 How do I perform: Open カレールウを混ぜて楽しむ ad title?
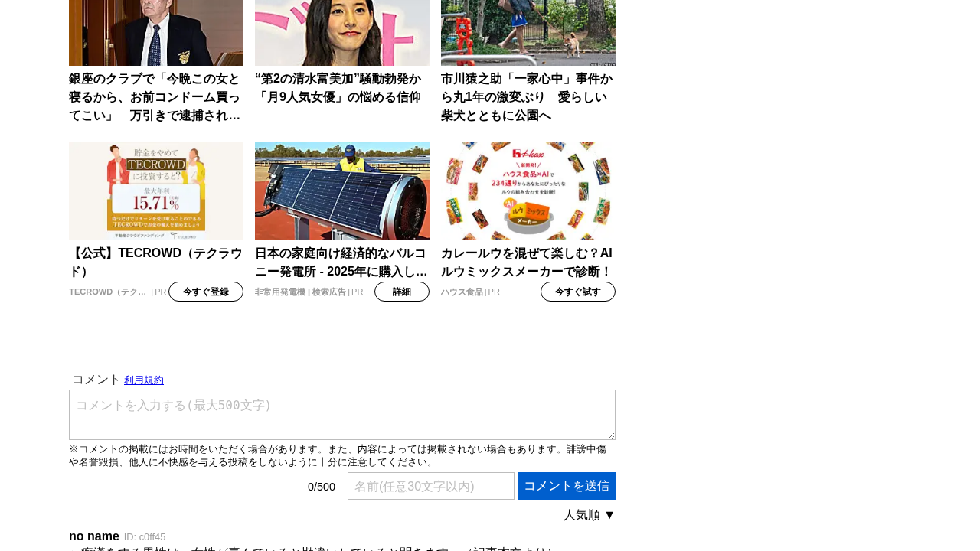pyautogui.click(x=528, y=262)
